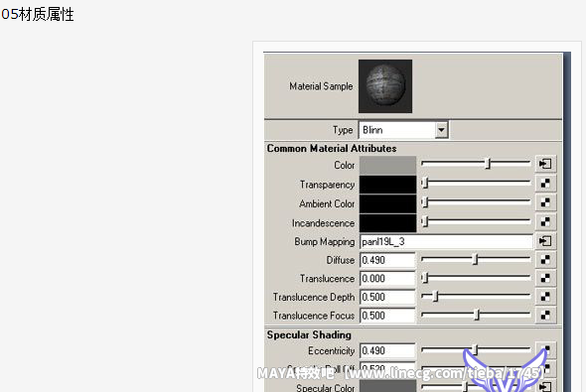This screenshot has height=392, width=586.
Task: Click the Ambient Color checker map button
Action: click(x=545, y=202)
